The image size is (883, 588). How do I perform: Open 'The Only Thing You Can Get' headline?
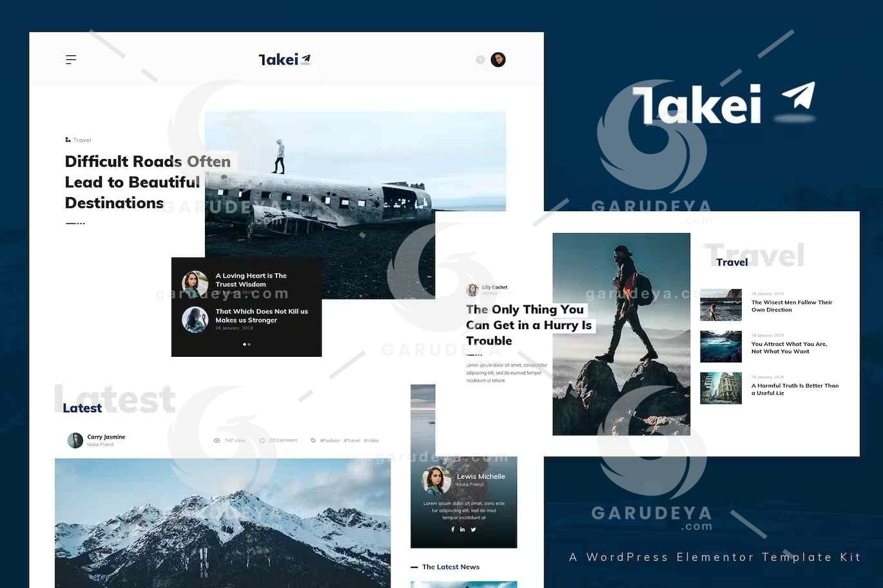point(529,325)
